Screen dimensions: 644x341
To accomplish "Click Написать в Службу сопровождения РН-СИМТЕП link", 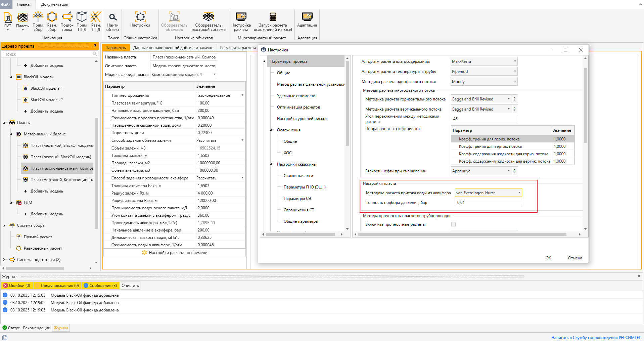I will [596, 338].
